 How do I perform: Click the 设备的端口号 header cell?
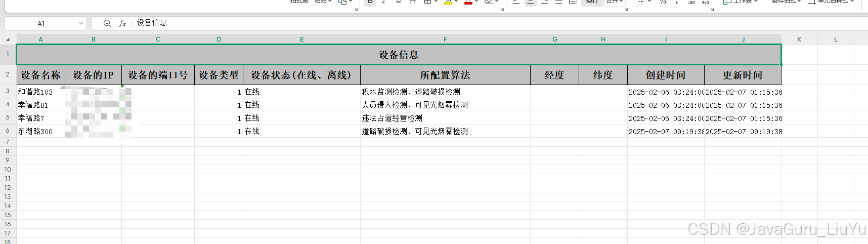158,75
